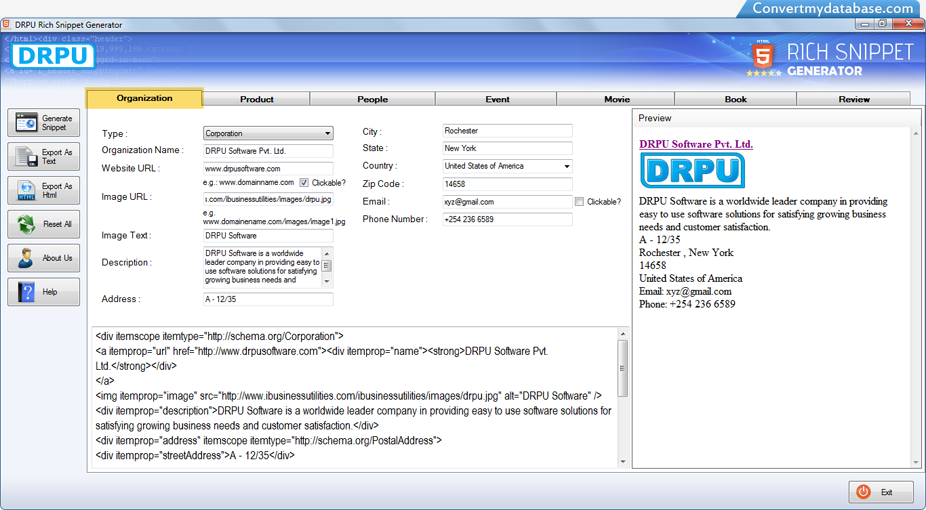Click the Preview pane scroll down arrow

tap(916, 463)
